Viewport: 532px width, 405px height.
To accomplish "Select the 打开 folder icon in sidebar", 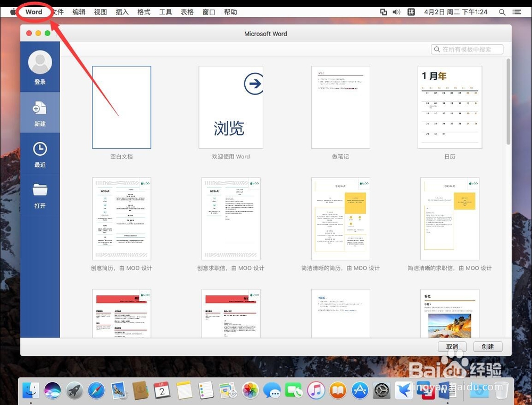I will point(40,190).
